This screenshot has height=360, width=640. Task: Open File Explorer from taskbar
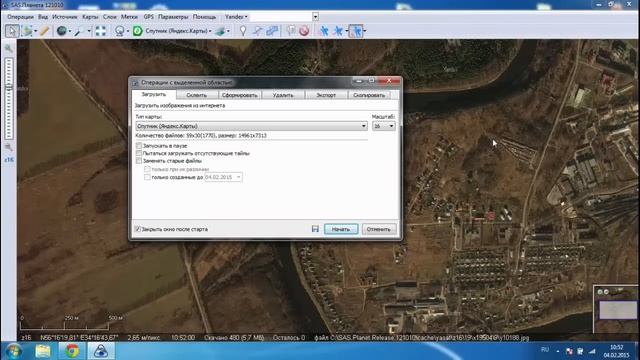43,351
